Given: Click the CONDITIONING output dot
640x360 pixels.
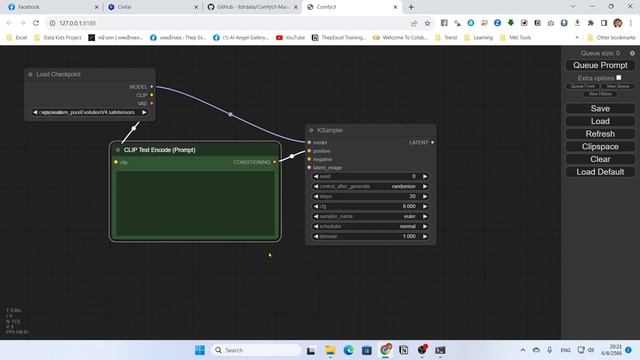Looking at the screenshot, I should pos(274,162).
